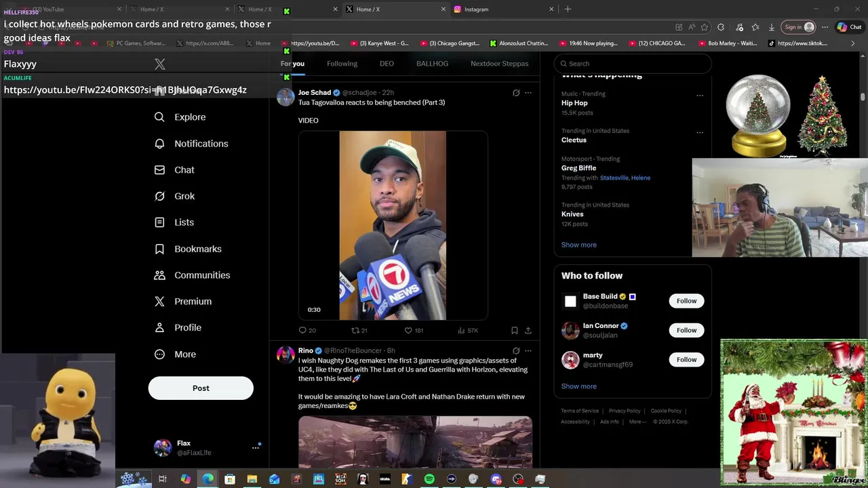Bookmark Joe Schad's Tua post
Viewport: 868px width, 488px height.
(x=514, y=331)
